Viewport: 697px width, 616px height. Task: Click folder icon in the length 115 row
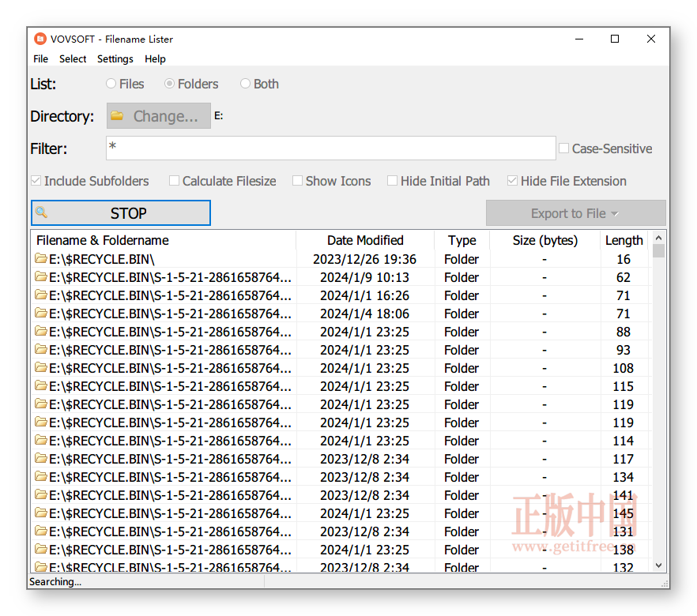(41, 386)
